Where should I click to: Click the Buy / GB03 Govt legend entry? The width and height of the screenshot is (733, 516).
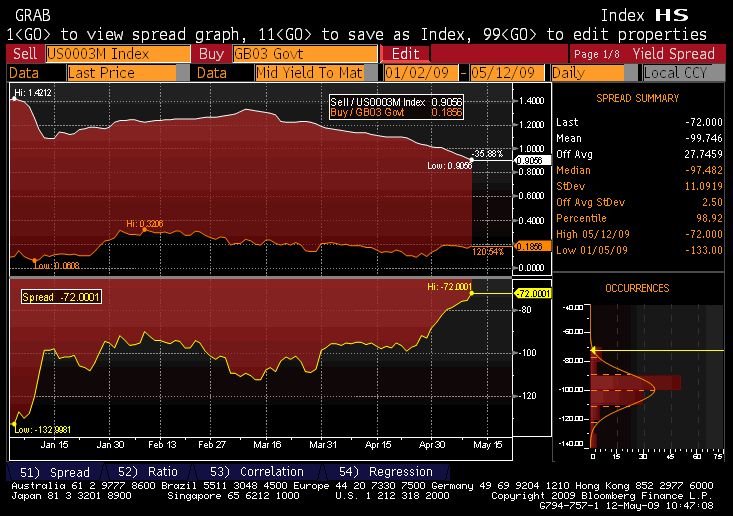pyautogui.click(x=396, y=113)
